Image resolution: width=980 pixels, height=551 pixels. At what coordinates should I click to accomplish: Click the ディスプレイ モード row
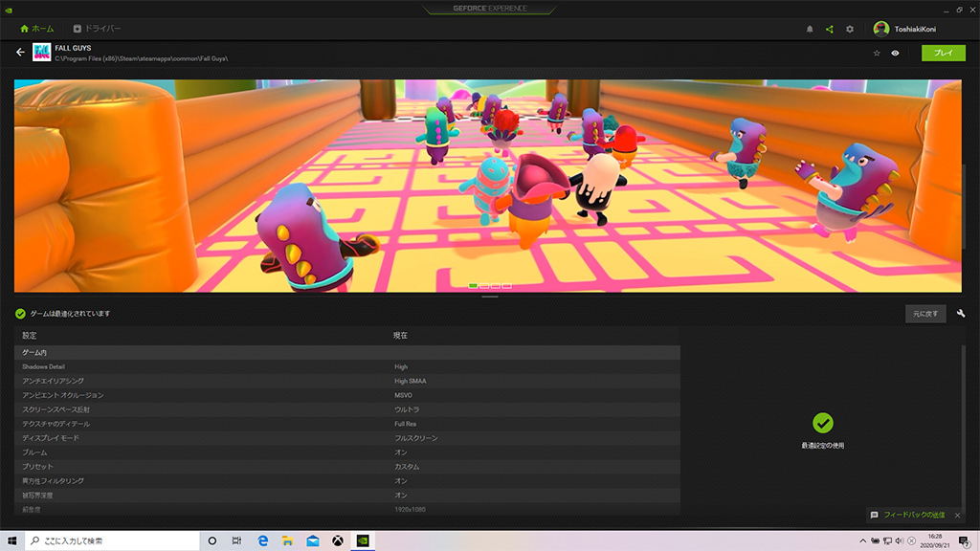point(346,438)
